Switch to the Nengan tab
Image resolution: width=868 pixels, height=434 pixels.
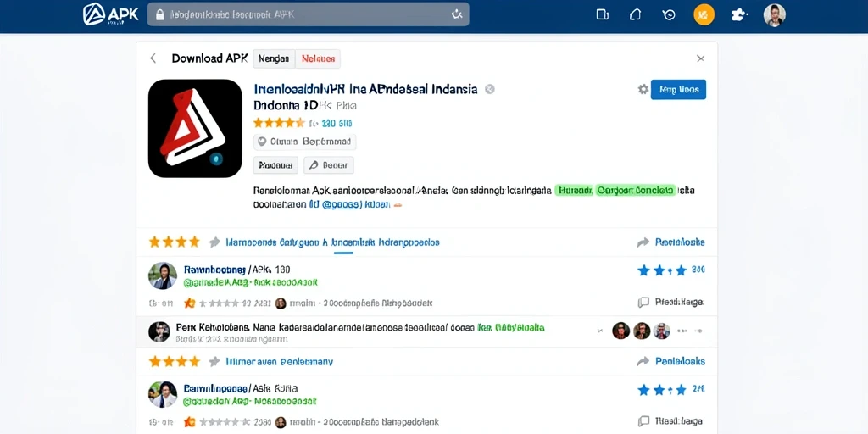pyautogui.click(x=274, y=58)
